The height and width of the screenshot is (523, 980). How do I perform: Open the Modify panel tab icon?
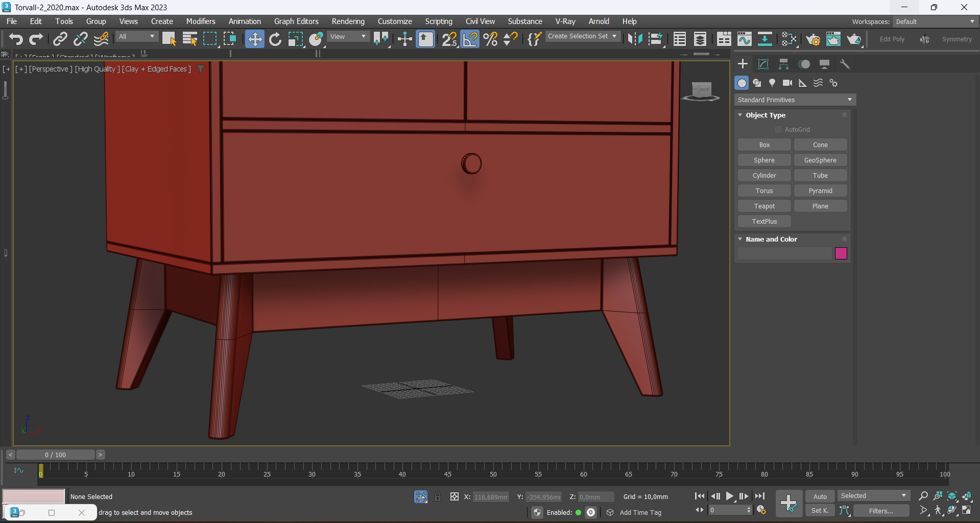coord(763,64)
